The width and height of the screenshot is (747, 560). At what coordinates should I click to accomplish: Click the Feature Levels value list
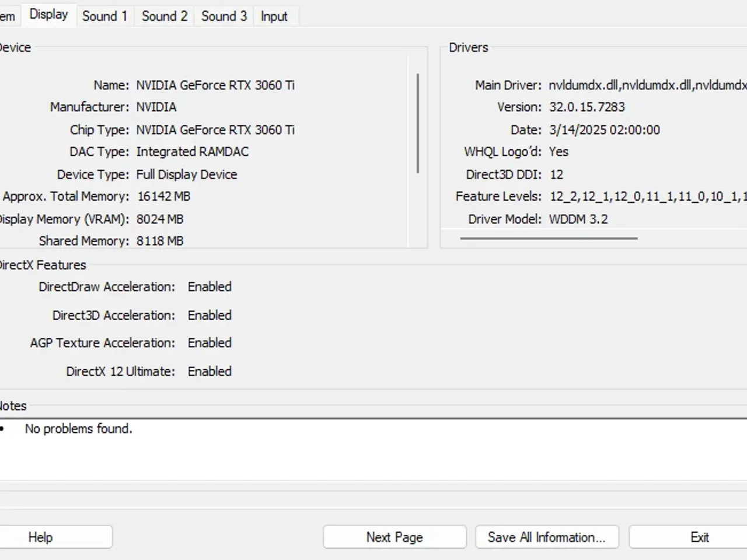(648, 197)
